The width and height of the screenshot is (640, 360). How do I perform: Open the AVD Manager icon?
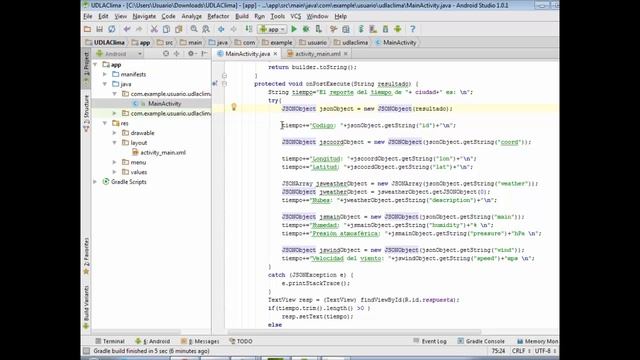pyautogui.click(x=373, y=29)
